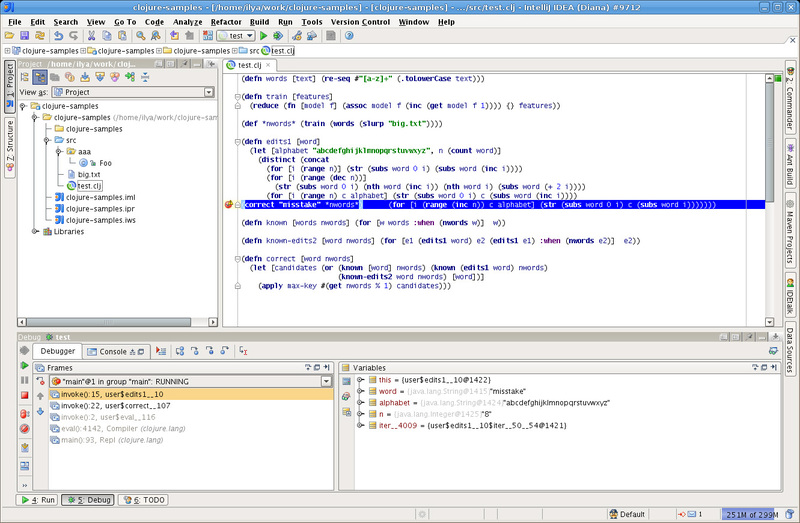Stop the debug session red square
The height and width of the screenshot is (523, 800).
click(24, 395)
